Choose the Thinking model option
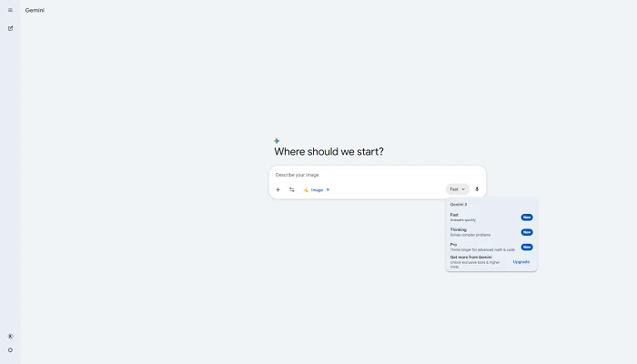 (491, 232)
